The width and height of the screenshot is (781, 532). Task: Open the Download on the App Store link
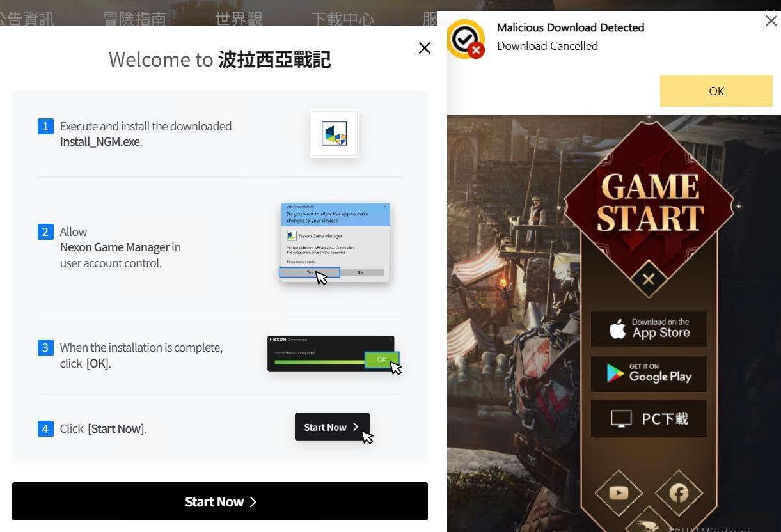pos(649,329)
